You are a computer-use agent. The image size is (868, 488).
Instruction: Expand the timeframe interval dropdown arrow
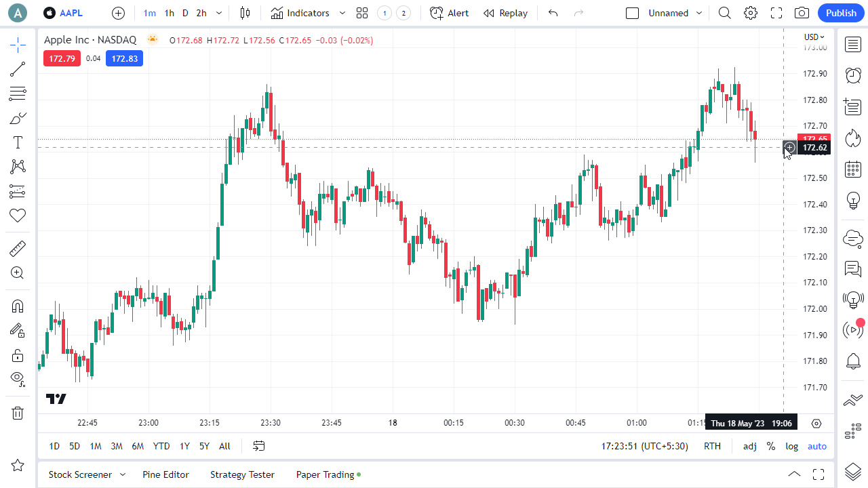[218, 13]
